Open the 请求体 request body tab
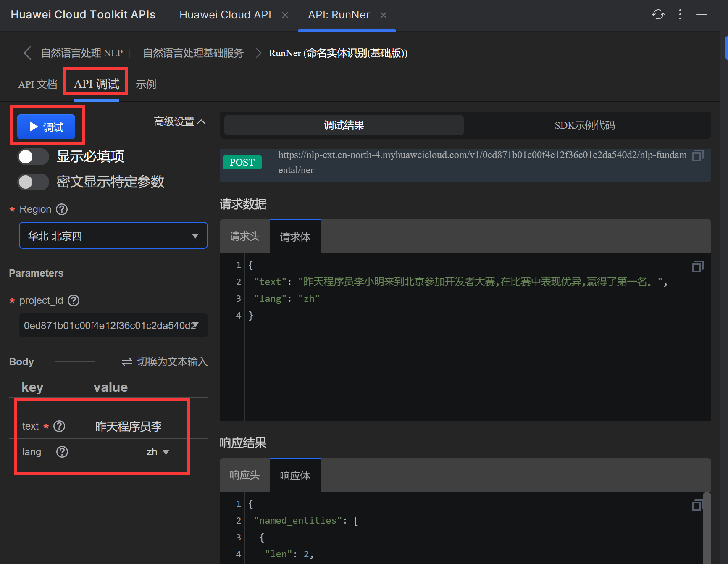Viewport: 728px width, 564px height. tap(295, 237)
